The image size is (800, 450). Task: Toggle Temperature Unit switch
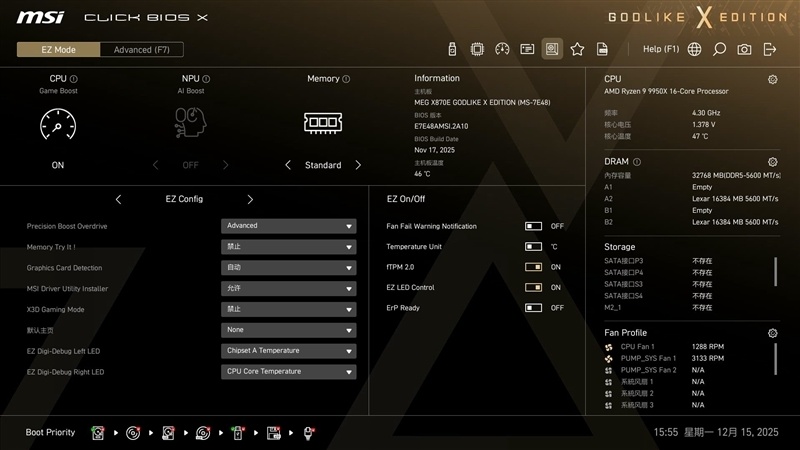coord(533,246)
